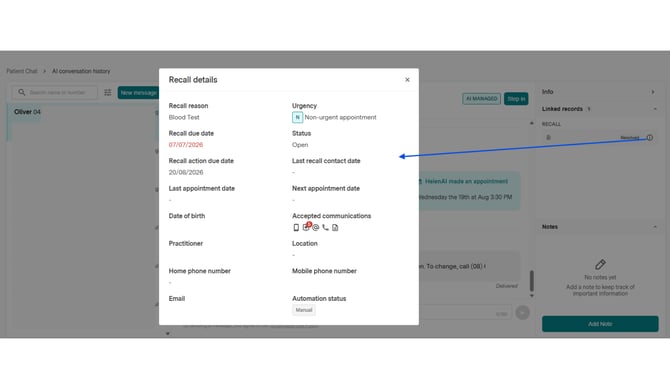The image size is (670, 376).
Task: Click the Non-urgent appointment urgency text
Action: 341,117
